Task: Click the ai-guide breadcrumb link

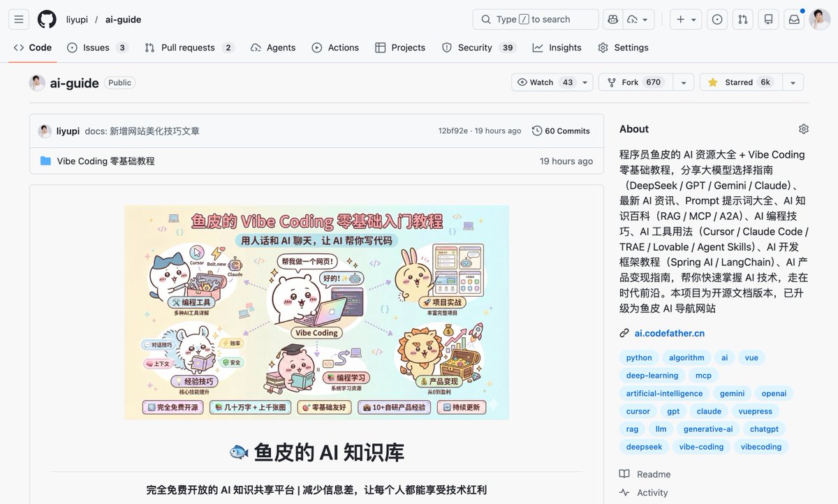Action: click(123, 20)
